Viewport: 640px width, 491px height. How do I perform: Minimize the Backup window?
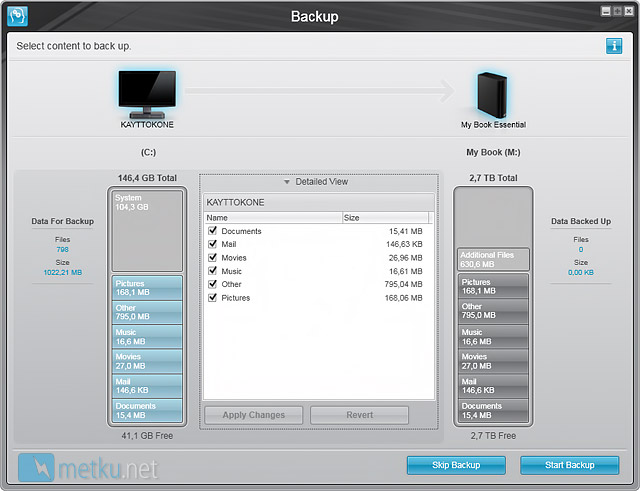coord(606,11)
